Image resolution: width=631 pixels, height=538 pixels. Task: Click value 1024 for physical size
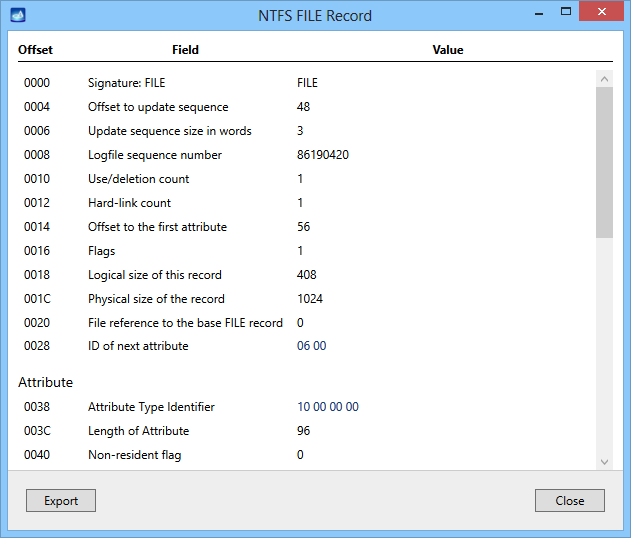(310, 299)
